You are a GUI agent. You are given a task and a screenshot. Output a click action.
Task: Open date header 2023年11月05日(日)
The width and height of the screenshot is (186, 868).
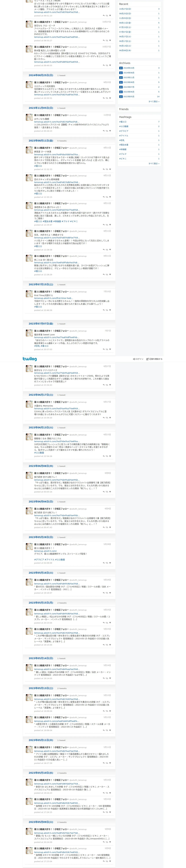coord(41,108)
